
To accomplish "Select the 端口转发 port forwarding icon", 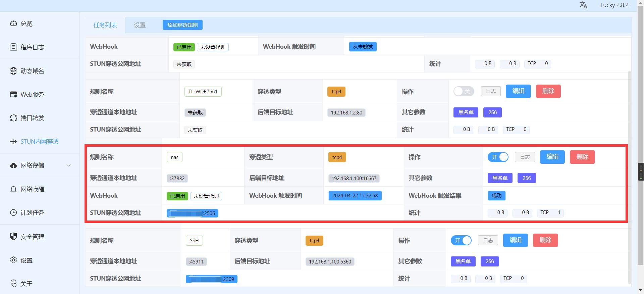I will [x=13, y=118].
